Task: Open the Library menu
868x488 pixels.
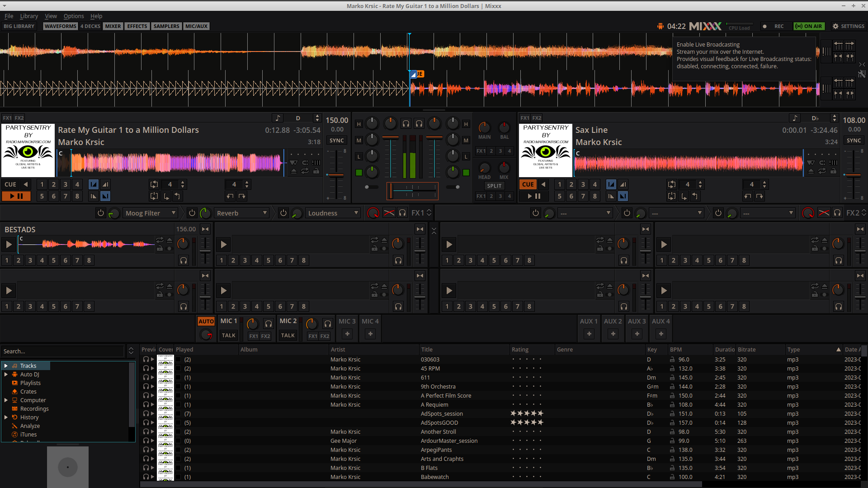Action: pos(29,16)
